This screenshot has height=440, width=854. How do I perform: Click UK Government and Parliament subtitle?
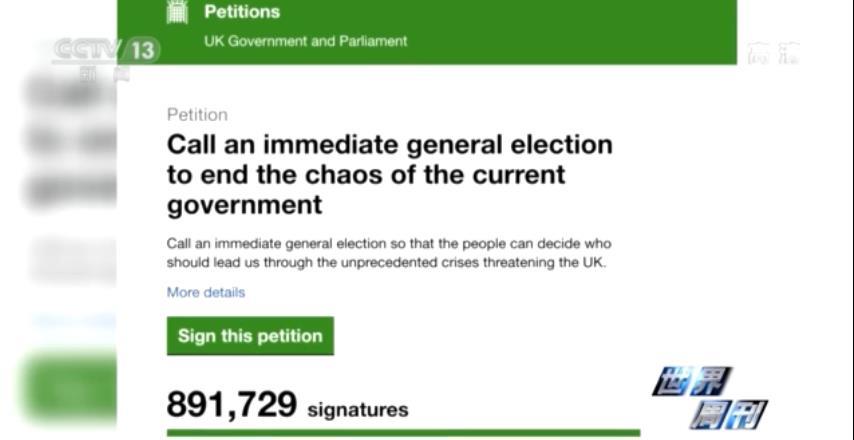click(x=305, y=41)
